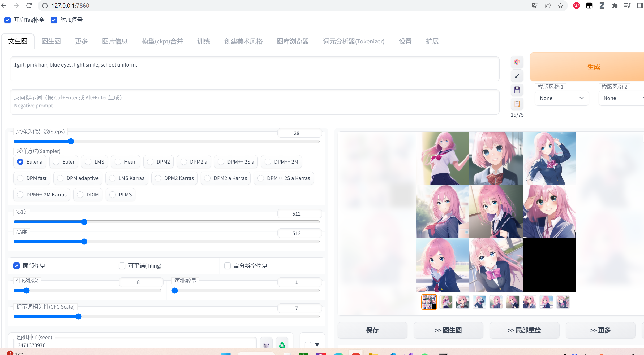Expand seed extras with the triangle arrow
The image size is (644, 355).
click(x=317, y=345)
